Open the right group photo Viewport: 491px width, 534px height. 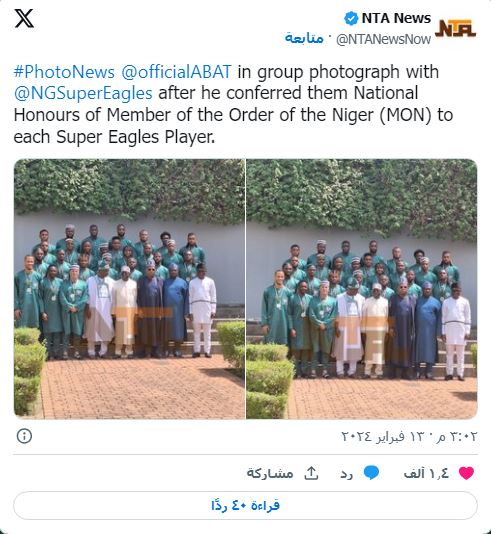pyautogui.click(x=362, y=289)
